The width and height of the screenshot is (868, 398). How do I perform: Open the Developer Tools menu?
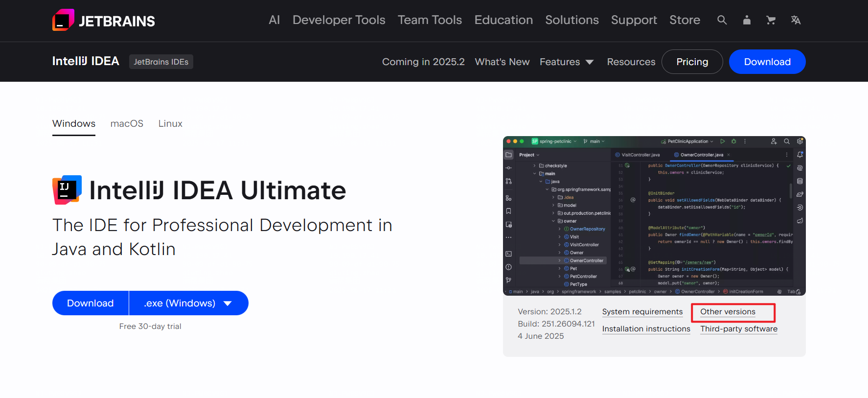[x=339, y=20]
